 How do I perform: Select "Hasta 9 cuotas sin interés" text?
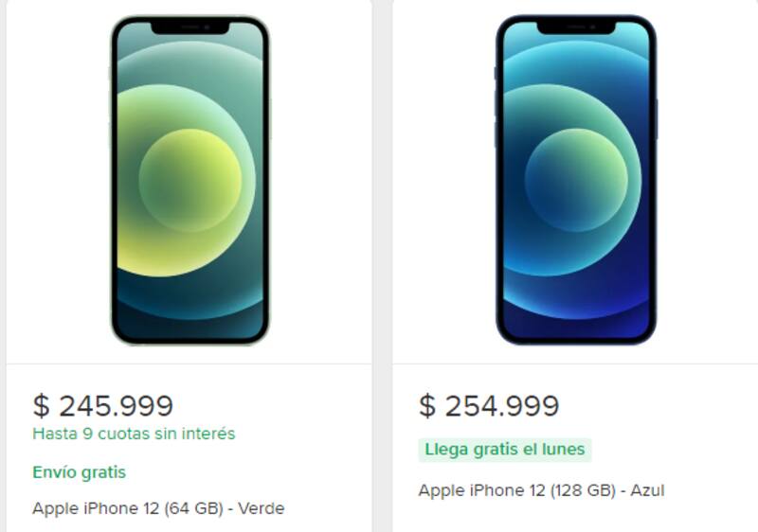[x=134, y=434]
